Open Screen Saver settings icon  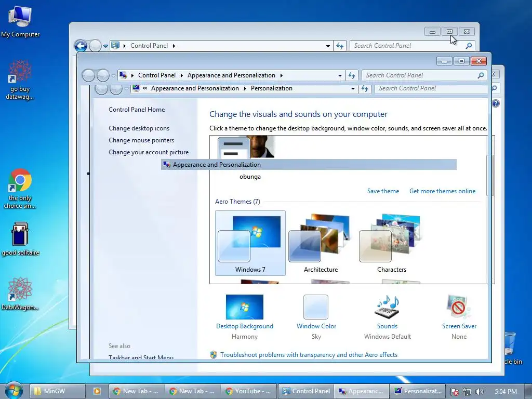[x=459, y=307]
